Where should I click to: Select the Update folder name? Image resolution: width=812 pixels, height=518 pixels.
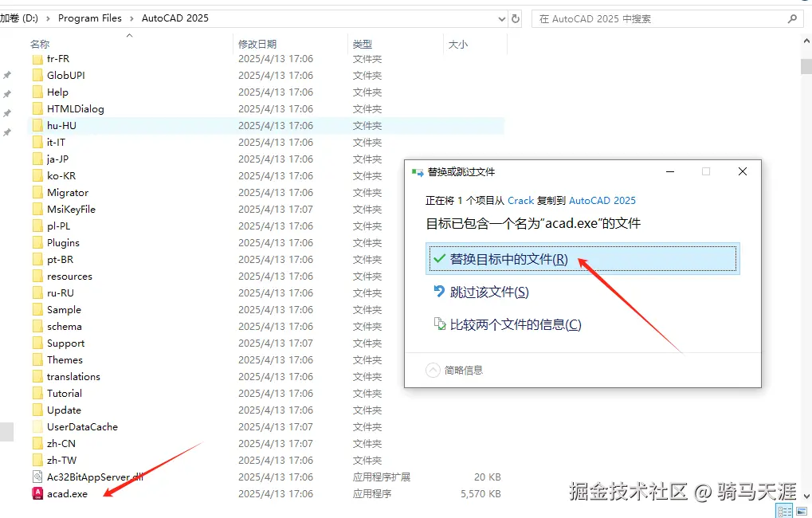tap(65, 410)
